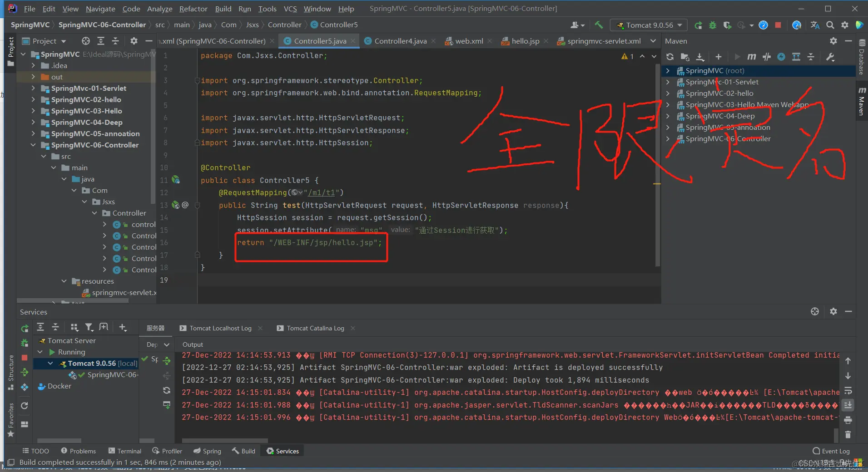The width and height of the screenshot is (868, 472).
Task: Expand all nodes in Project panel
Action: (101, 41)
